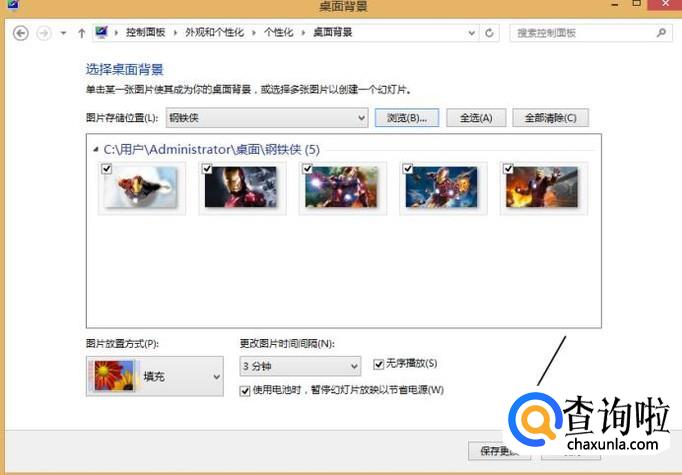Select the flying Iron Man white thumbnail
The height and width of the screenshot is (475, 682).
[142, 187]
